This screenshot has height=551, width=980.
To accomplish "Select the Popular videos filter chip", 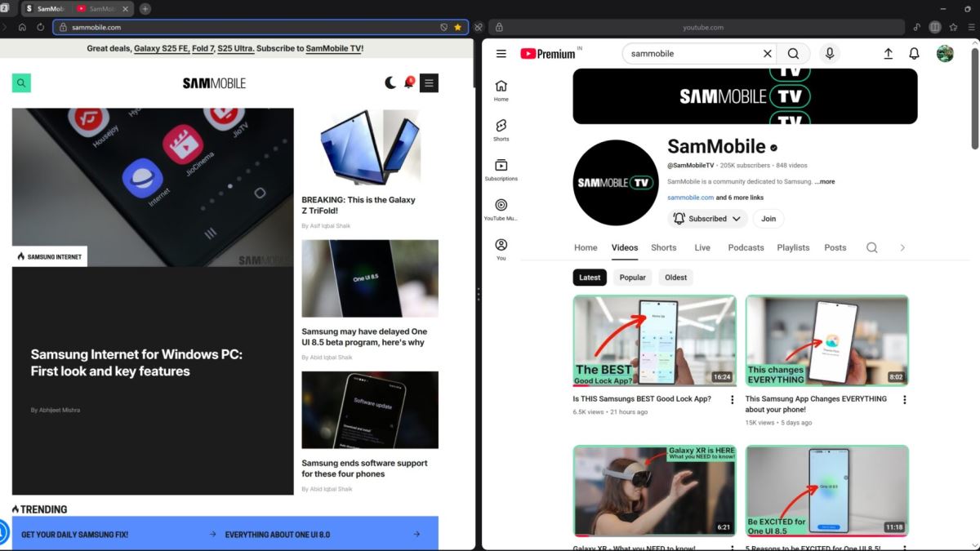I will [x=632, y=278].
